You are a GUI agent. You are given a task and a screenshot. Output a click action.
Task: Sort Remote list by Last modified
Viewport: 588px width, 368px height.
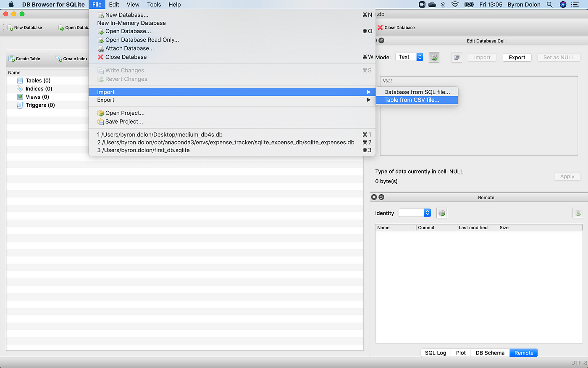(x=477, y=228)
